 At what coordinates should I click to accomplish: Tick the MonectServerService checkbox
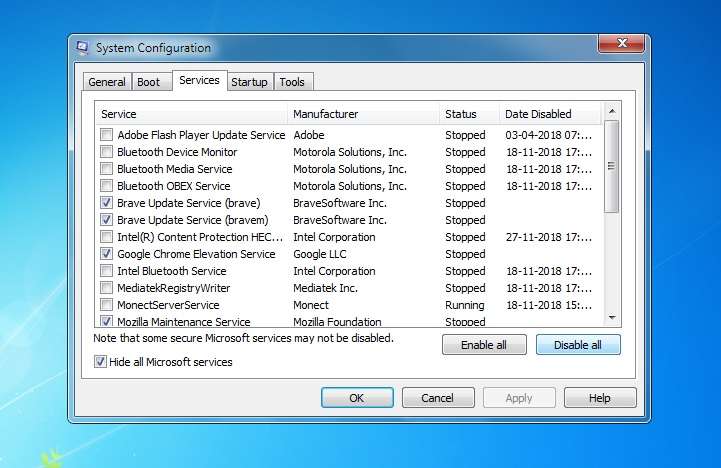(x=106, y=305)
